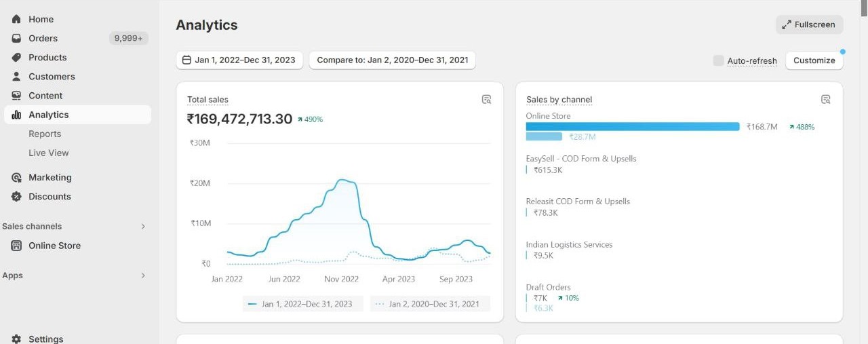The height and width of the screenshot is (344, 868).
Task: Click the Settings gear icon
Action: pos(16,339)
